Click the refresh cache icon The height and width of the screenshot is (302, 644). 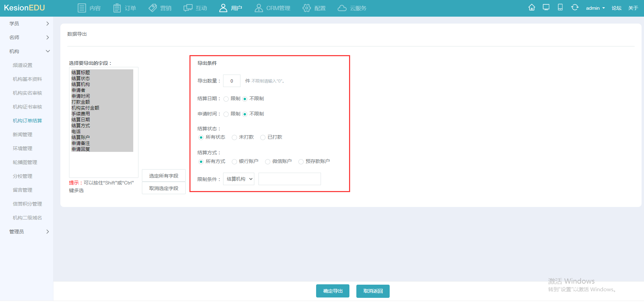point(575,8)
